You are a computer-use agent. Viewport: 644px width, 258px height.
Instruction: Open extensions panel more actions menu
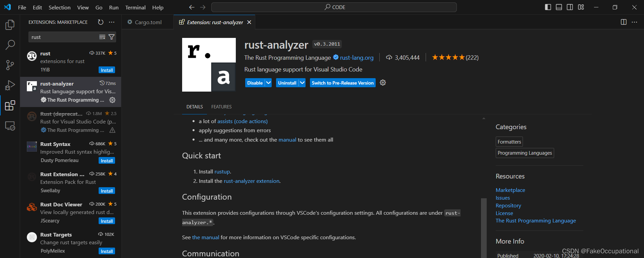pyautogui.click(x=112, y=22)
